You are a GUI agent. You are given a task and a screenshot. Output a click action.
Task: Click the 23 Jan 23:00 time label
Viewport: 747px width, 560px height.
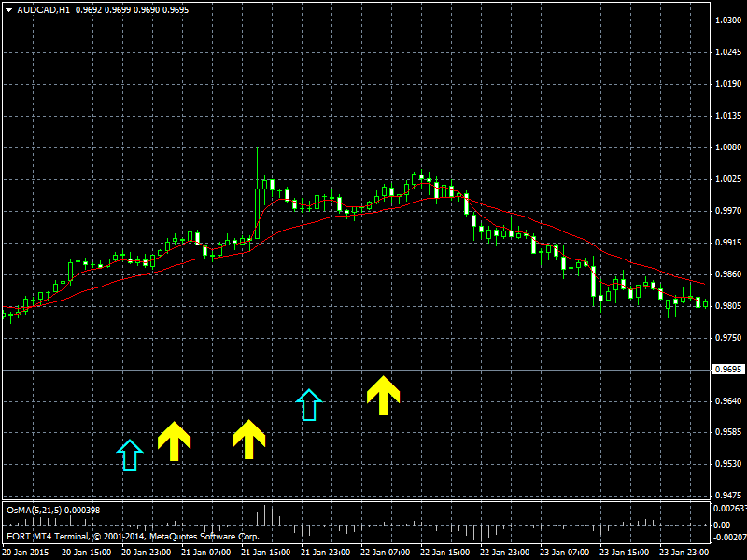[x=684, y=553]
